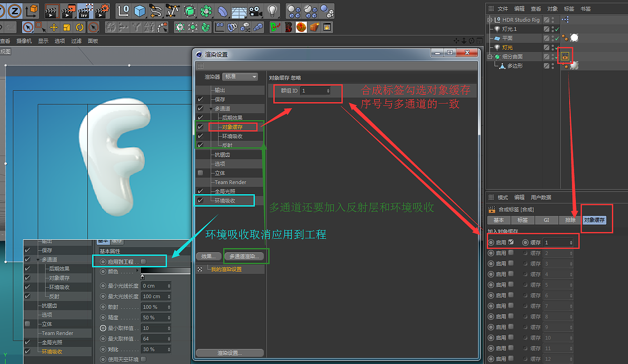
Task: Open 文件 menu in object manager
Action: click(503, 9)
